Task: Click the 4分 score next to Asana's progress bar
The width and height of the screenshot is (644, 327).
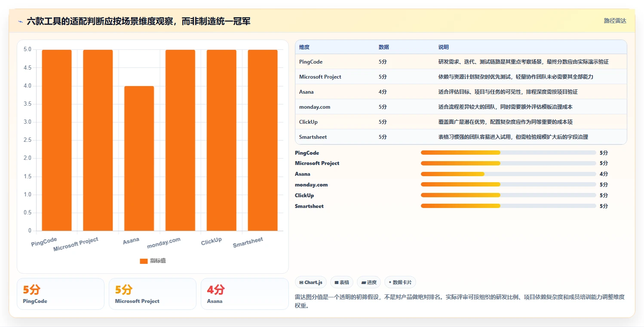Action: pos(604,174)
